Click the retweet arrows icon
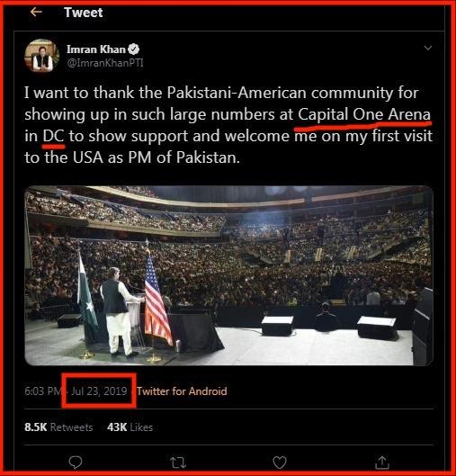The height and width of the screenshot is (476, 456). [178, 463]
